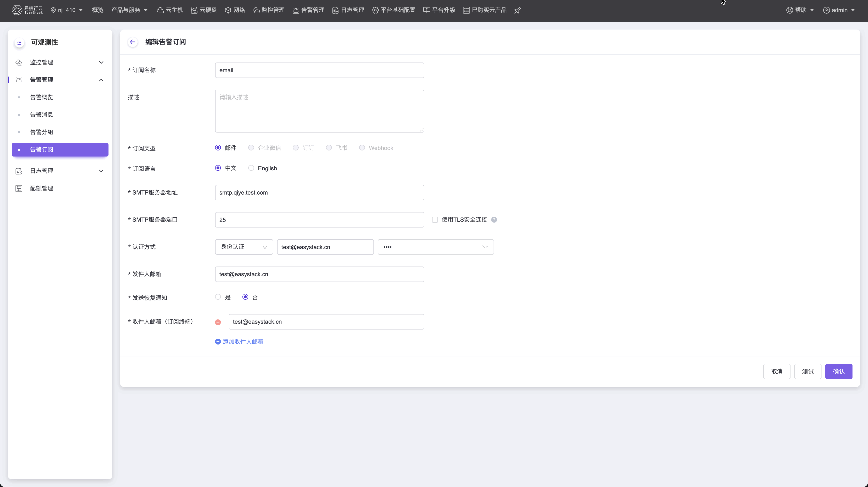Click the pin icon in top navigation bar

click(x=518, y=10)
